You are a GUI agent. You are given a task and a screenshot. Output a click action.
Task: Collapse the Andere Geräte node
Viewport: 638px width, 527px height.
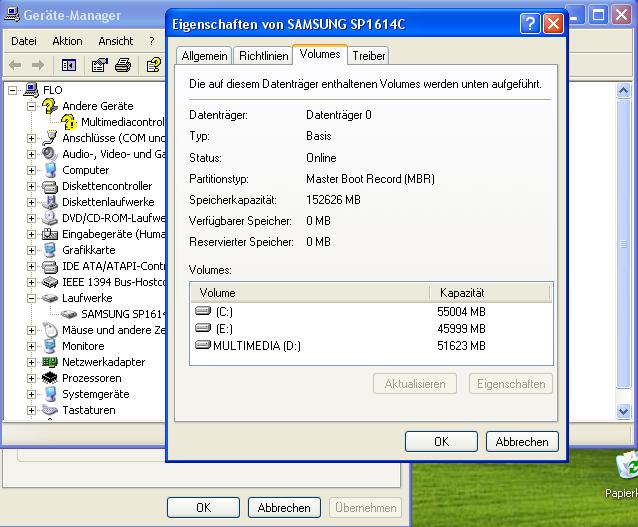click(x=31, y=106)
